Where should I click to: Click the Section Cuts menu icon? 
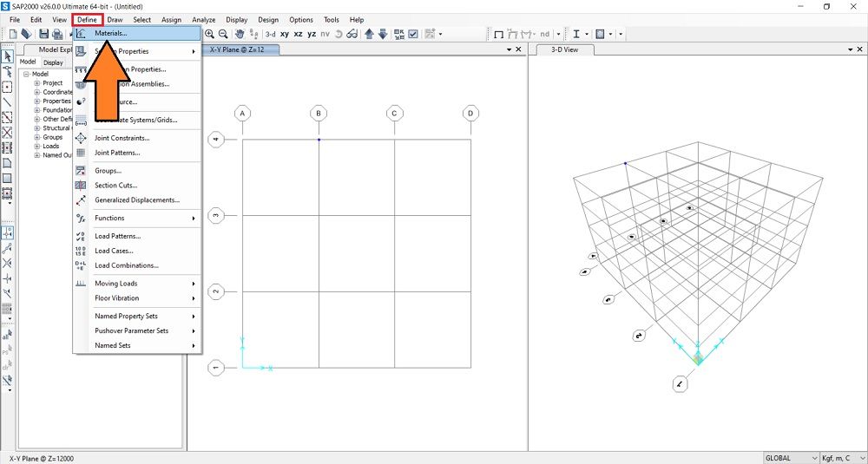(81, 186)
